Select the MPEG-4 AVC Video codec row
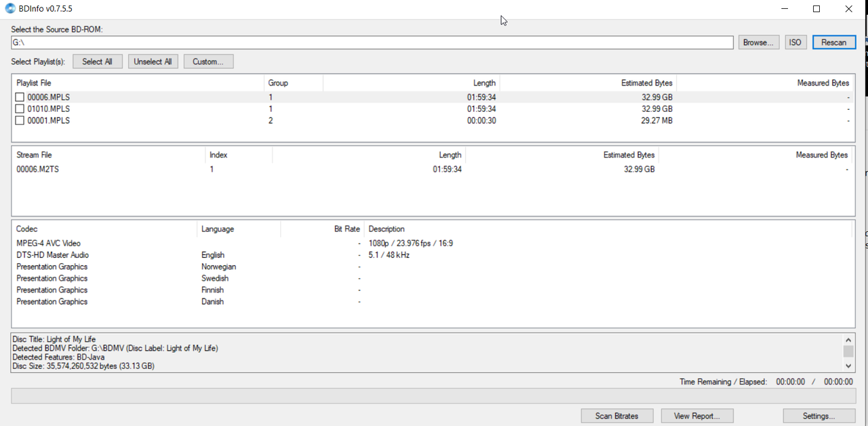868x426 pixels. [433, 244]
